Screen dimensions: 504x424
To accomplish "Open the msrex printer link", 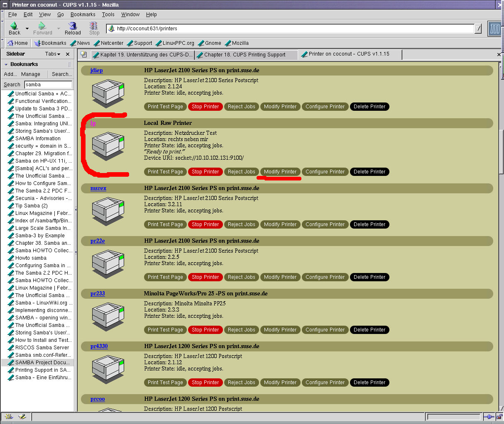I will tap(98, 188).
